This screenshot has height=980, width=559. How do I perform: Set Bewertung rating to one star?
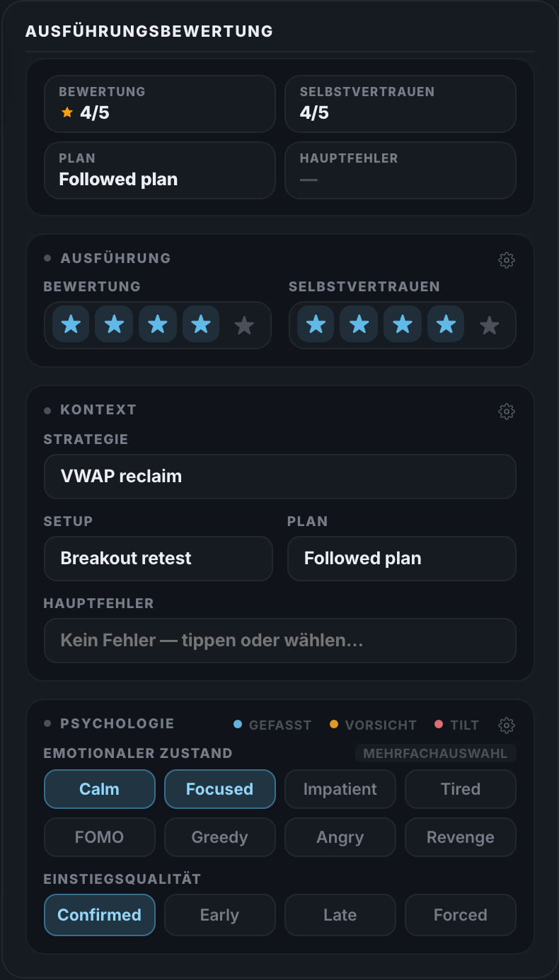click(x=71, y=325)
